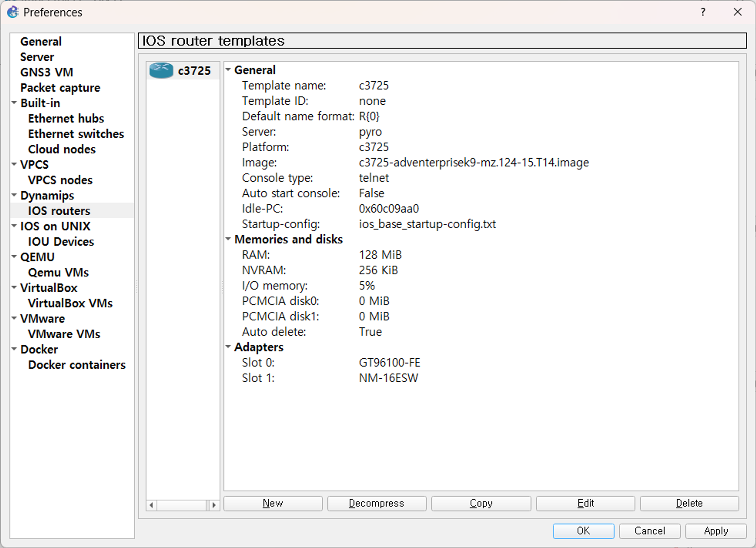Image resolution: width=756 pixels, height=548 pixels.
Task: Click the Cancel button
Action: click(650, 531)
